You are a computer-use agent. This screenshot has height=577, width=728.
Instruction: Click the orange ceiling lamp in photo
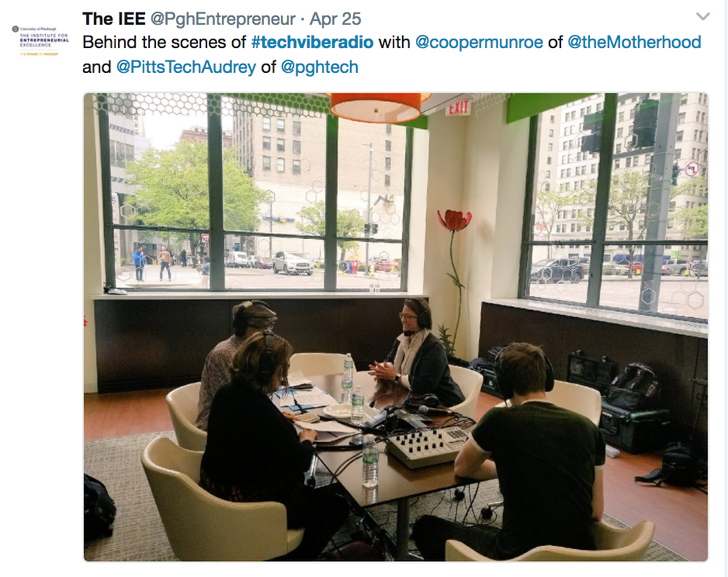pyautogui.click(x=377, y=105)
